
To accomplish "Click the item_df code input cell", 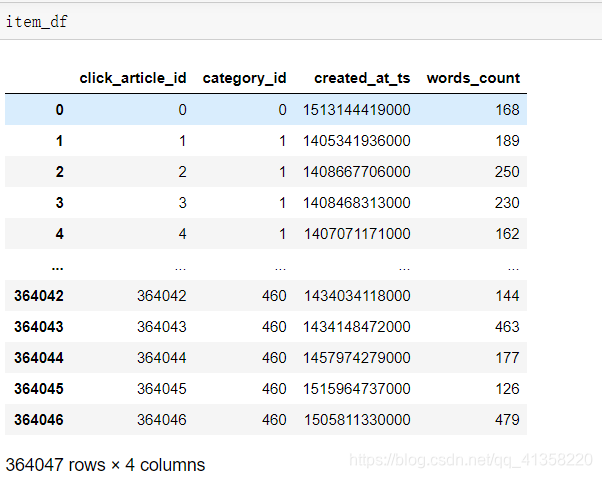I will 301,22.
